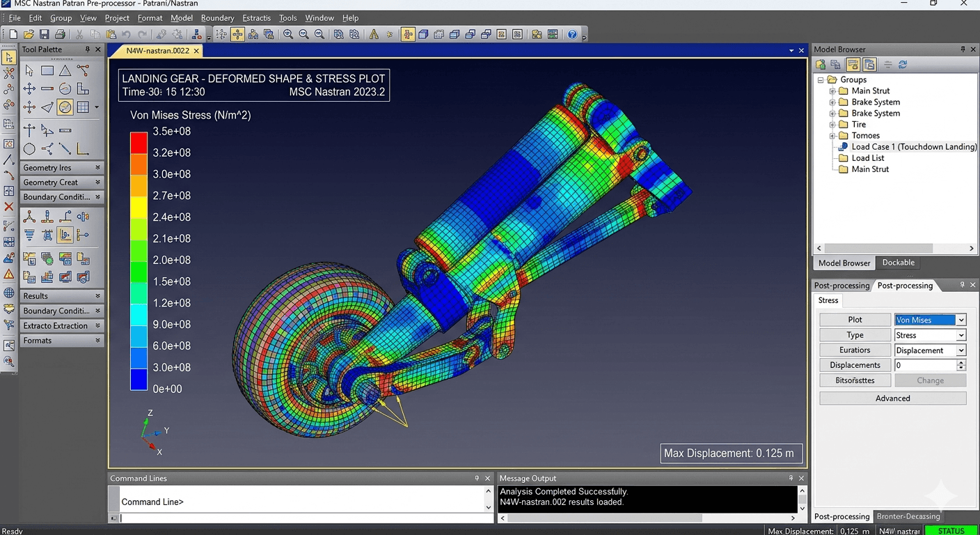This screenshot has width=980, height=535.
Task: Click the Bitsorşsttes button
Action: click(x=855, y=380)
